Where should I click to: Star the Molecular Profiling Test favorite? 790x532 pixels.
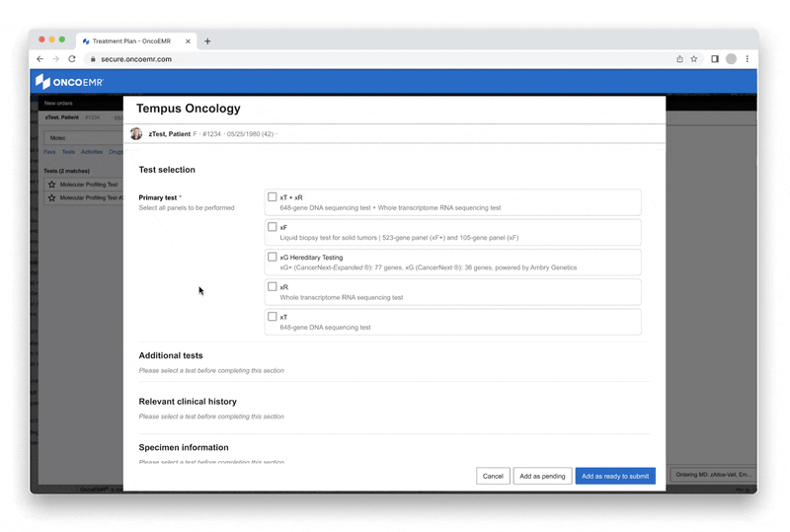coord(52,185)
